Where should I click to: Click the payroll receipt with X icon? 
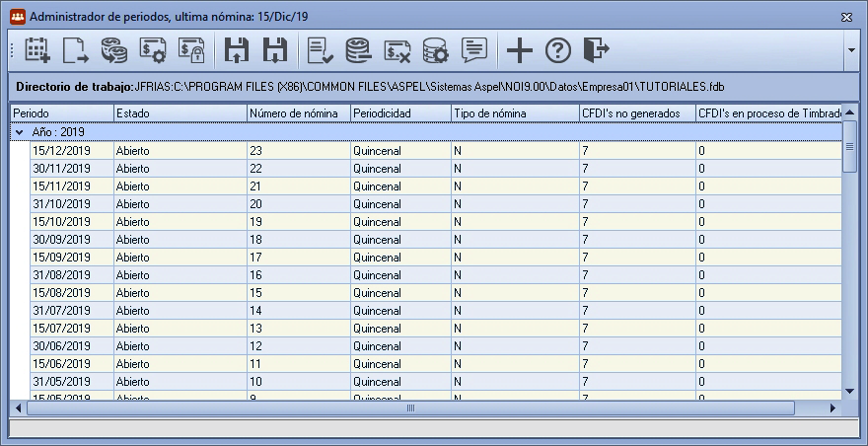[398, 50]
